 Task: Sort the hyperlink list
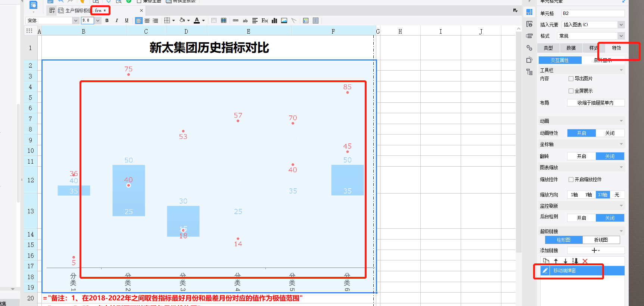(575, 261)
